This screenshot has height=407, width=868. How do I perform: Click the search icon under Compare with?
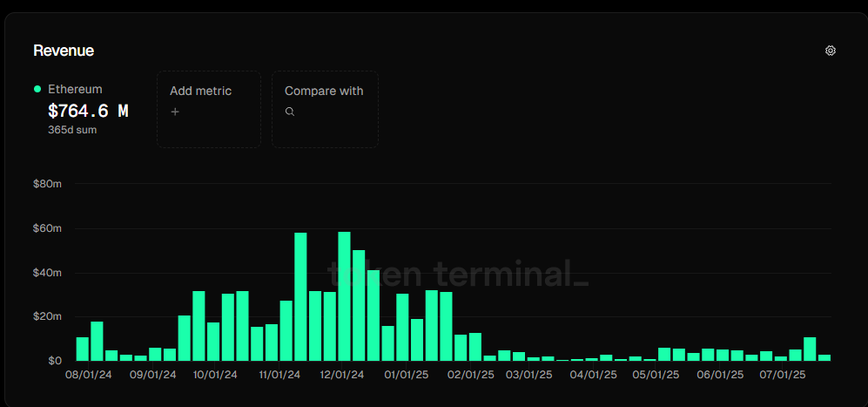(x=290, y=112)
